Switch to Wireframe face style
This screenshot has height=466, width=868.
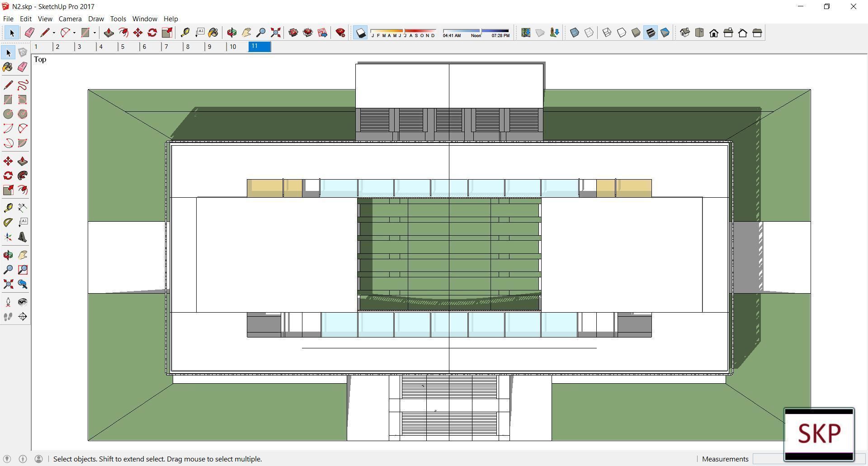(x=607, y=33)
